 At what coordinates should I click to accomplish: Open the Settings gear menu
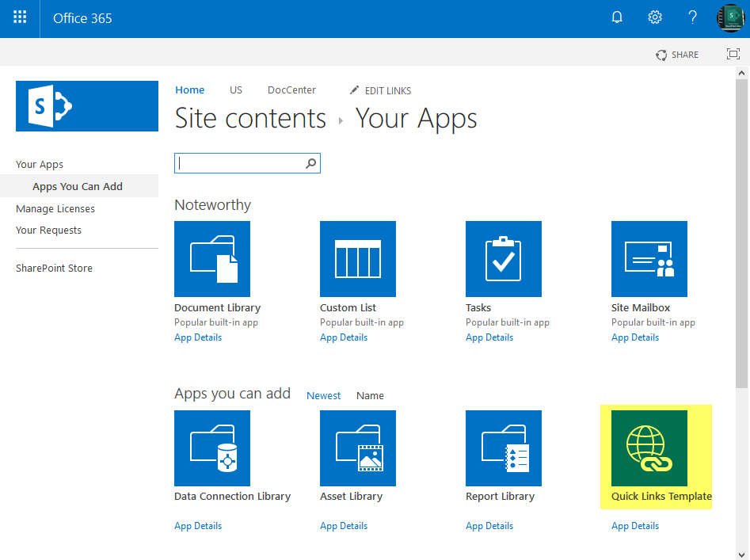point(654,17)
